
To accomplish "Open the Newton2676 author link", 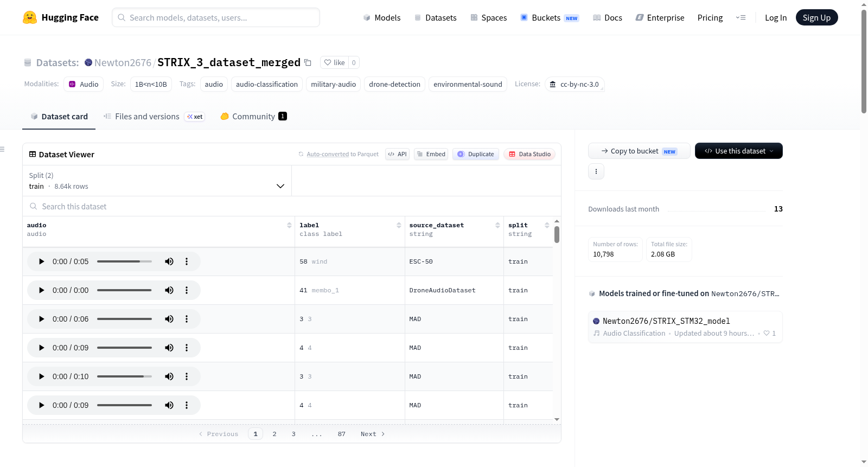I will pos(123,62).
